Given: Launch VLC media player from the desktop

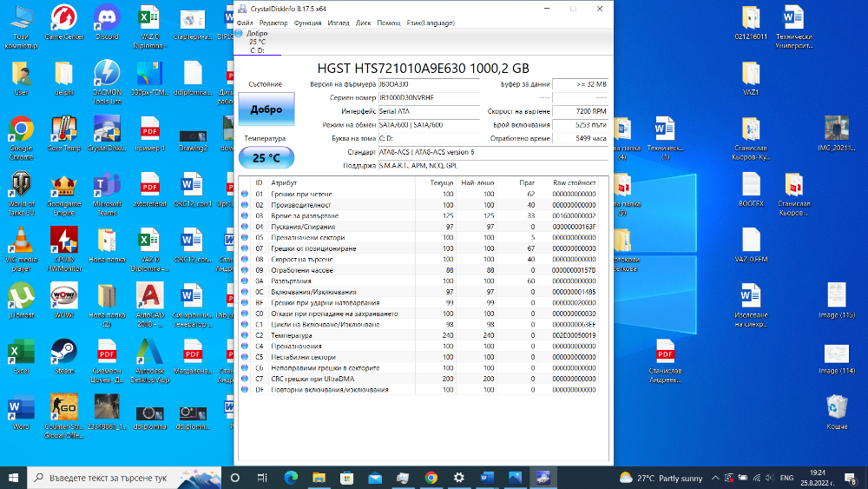Looking at the screenshot, I should pos(21,250).
